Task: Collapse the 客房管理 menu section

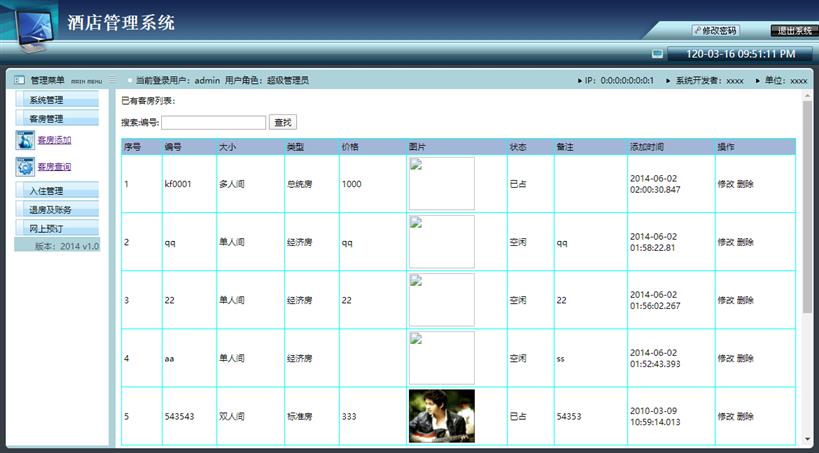Action: pyautogui.click(x=57, y=119)
